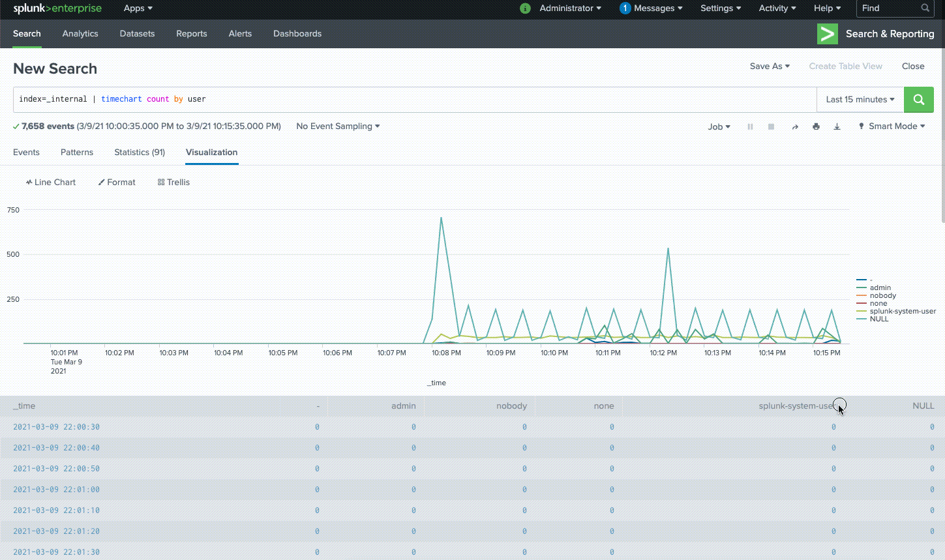Stop the running search job
The image size is (945, 560).
tap(771, 126)
